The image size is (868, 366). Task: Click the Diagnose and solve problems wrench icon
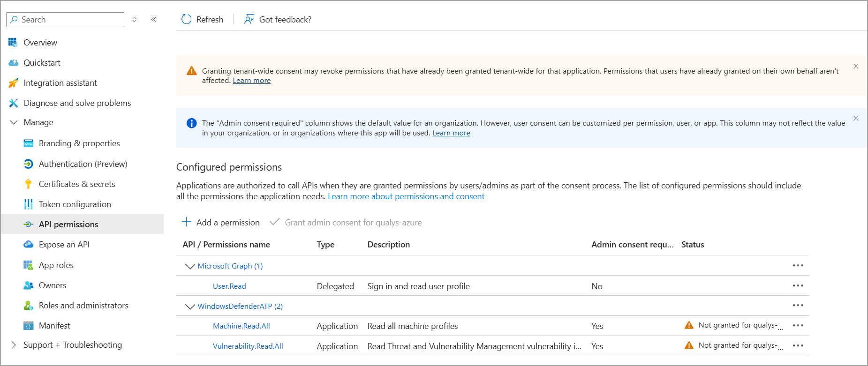tap(13, 103)
